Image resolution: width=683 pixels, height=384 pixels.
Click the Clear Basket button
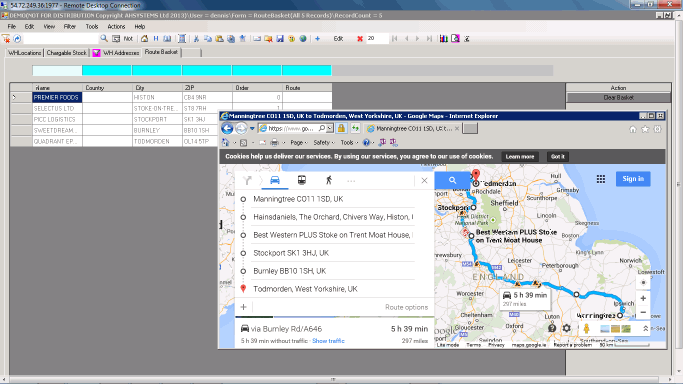tap(619, 98)
